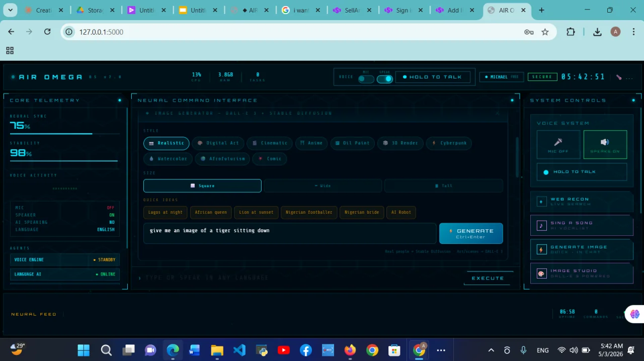
Task: Switch to the 'i want' Google tab
Action: pos(301,10)
